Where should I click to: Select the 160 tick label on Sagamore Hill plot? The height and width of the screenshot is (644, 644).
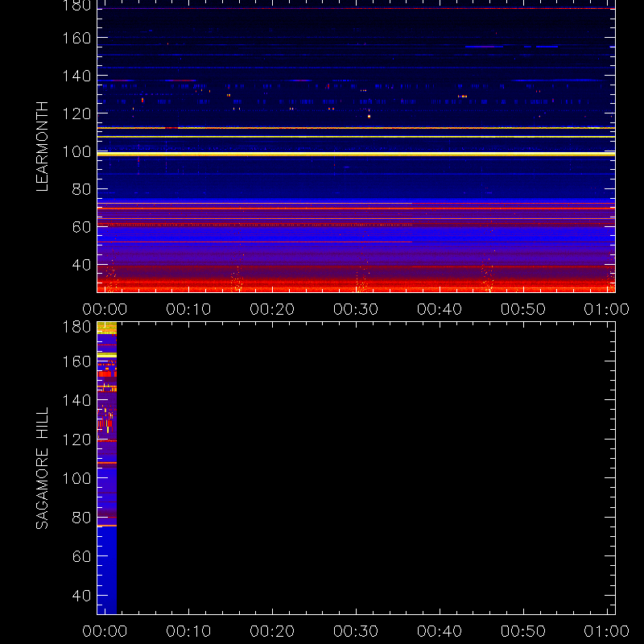coord(76,361)
